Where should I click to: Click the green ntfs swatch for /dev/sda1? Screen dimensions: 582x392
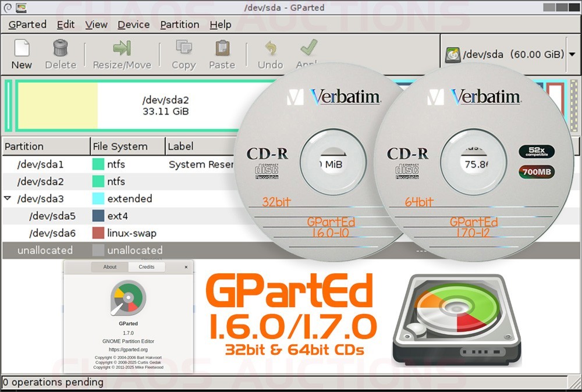pos(98,164)
